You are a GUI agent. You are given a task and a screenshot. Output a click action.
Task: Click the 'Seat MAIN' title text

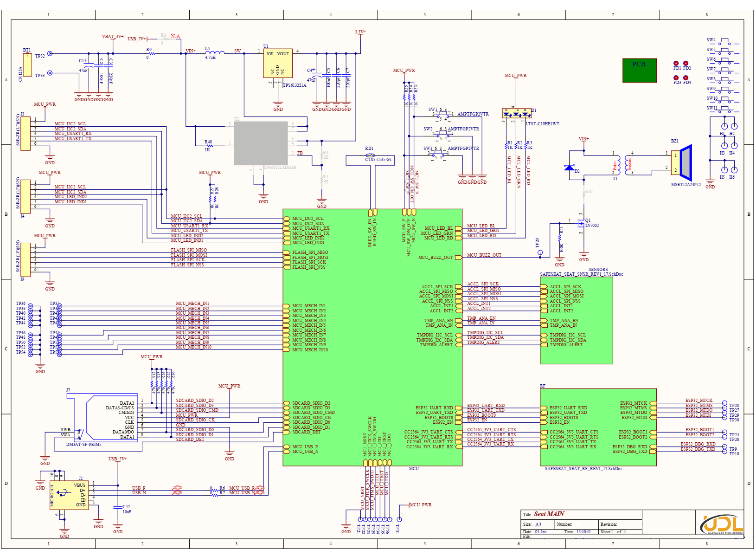(x=549, y=514)
